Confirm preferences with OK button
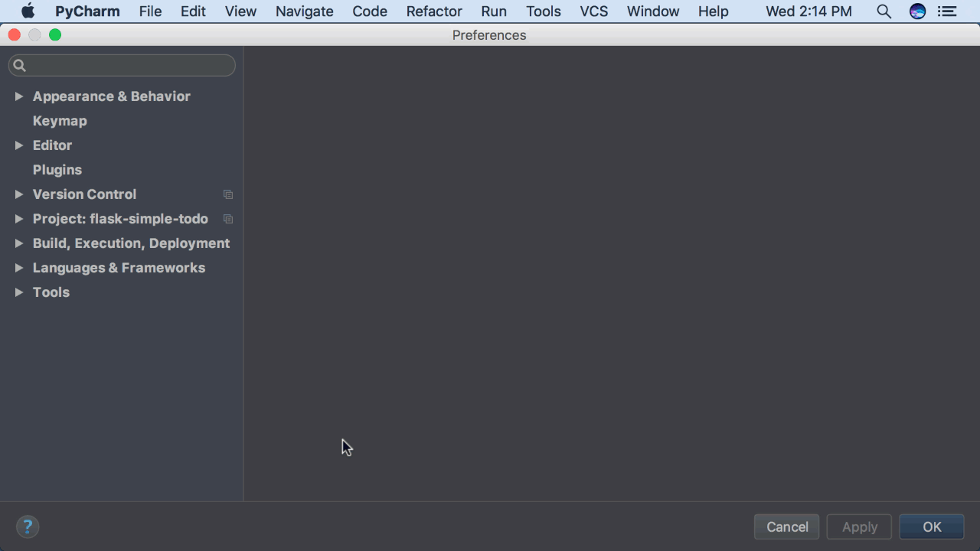Viewport: 980px width, 551px height. click(x=932, y=527)
